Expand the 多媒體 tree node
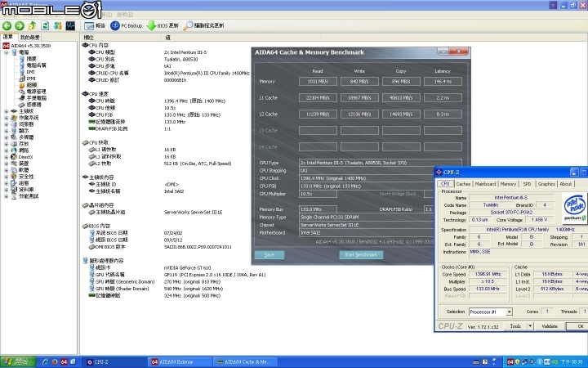 tap(6, 137)
